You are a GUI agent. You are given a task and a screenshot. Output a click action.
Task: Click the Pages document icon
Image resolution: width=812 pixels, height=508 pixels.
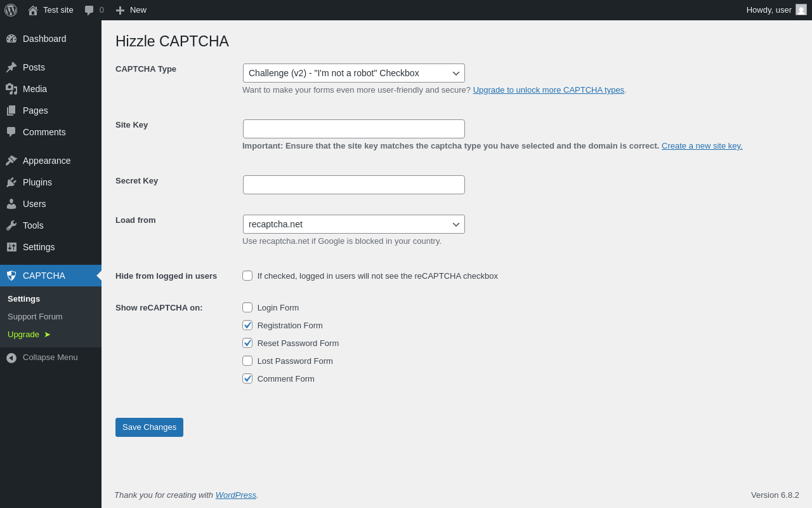click(x=11, y=110)
